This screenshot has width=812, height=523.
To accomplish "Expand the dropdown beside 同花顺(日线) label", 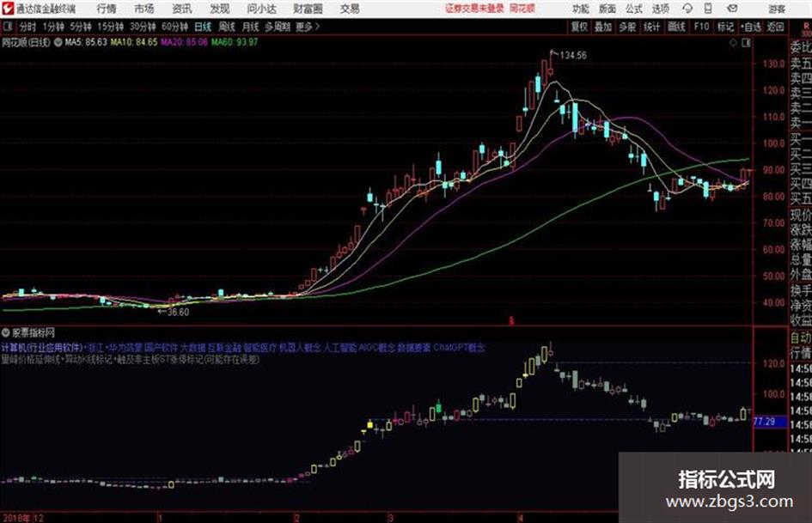I will pyautogui.click(x=58, y=42).
